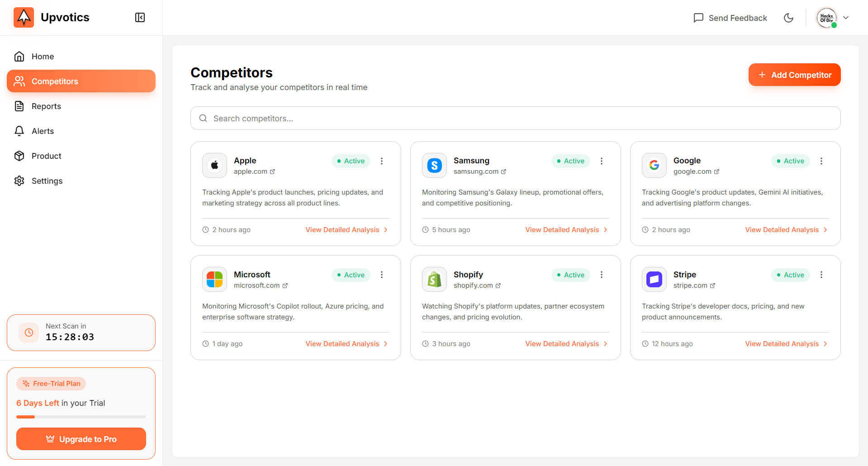The height and width of the screenshot is (466, 868).
Task: Click the Microsoft logo thumbnail
Action: (214, 280)
